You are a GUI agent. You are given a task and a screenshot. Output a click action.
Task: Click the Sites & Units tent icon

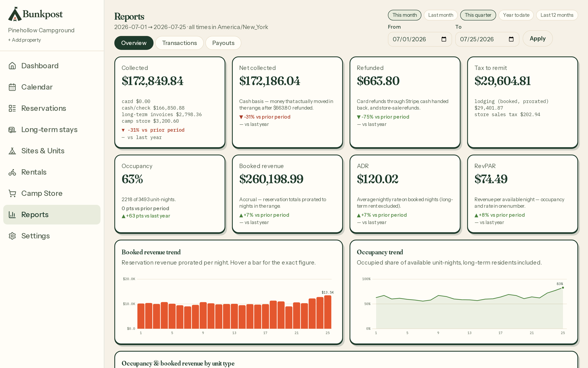click(12, 151)
